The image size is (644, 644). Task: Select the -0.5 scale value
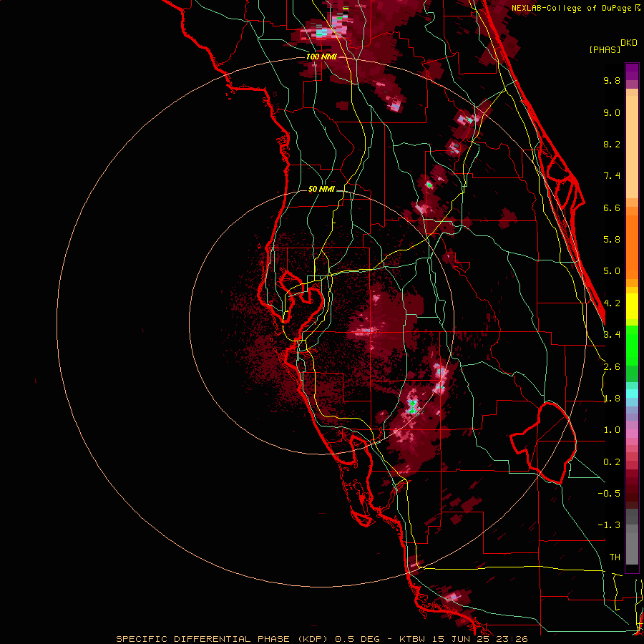tap(609, 494)
